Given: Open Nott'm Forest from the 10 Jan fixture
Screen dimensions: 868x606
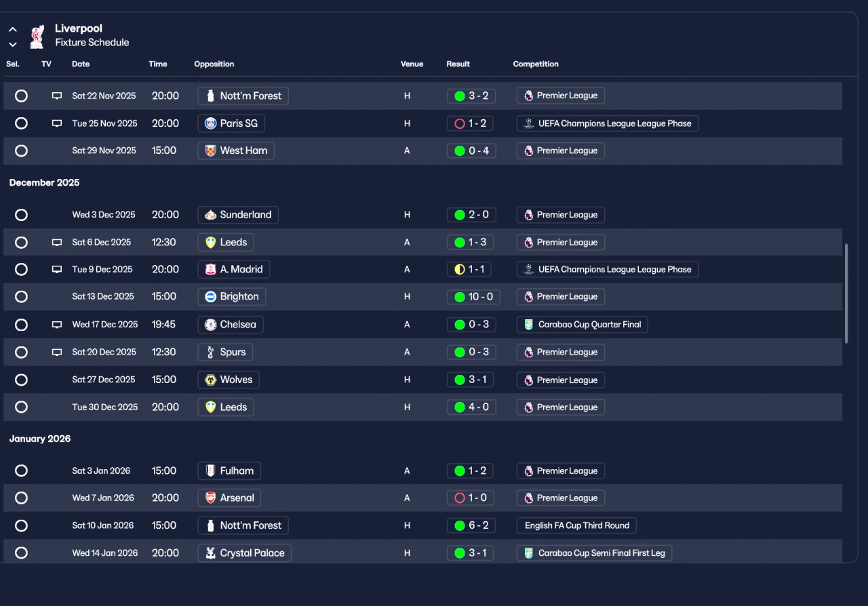Looking at the screenshot, I should tap(243, 525).
